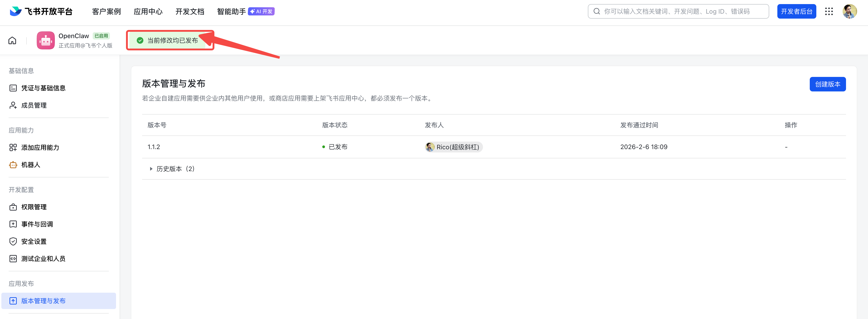Expand the 历史版本 (2) row
The width and height of the screenshot is (868, 319).
[x=172, y=169]
